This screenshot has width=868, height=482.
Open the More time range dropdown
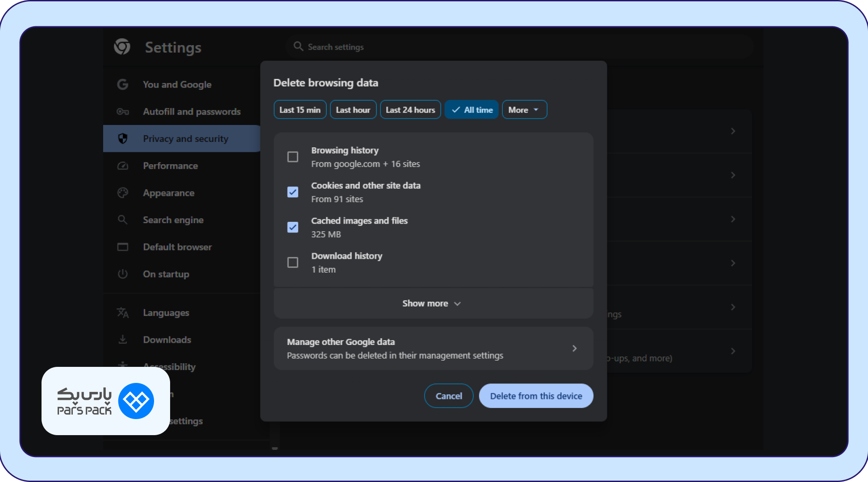click(524, 110)
